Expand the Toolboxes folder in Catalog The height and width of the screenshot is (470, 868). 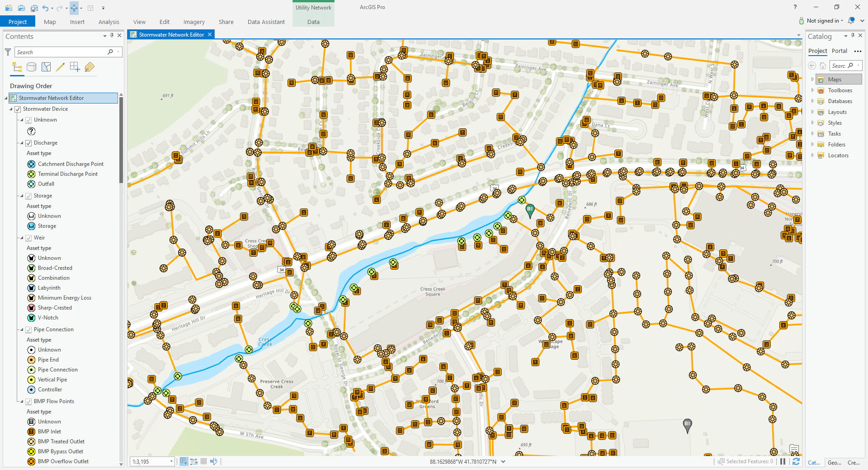click(x=812, y=90)
